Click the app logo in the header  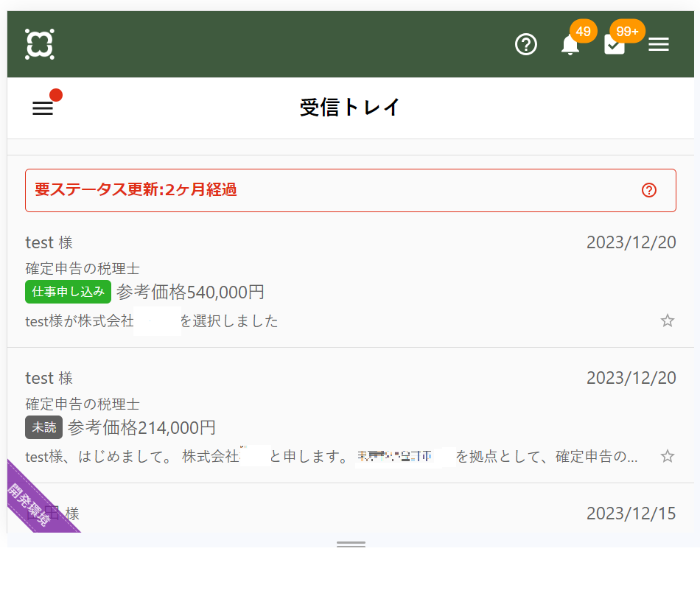(39, 44)
